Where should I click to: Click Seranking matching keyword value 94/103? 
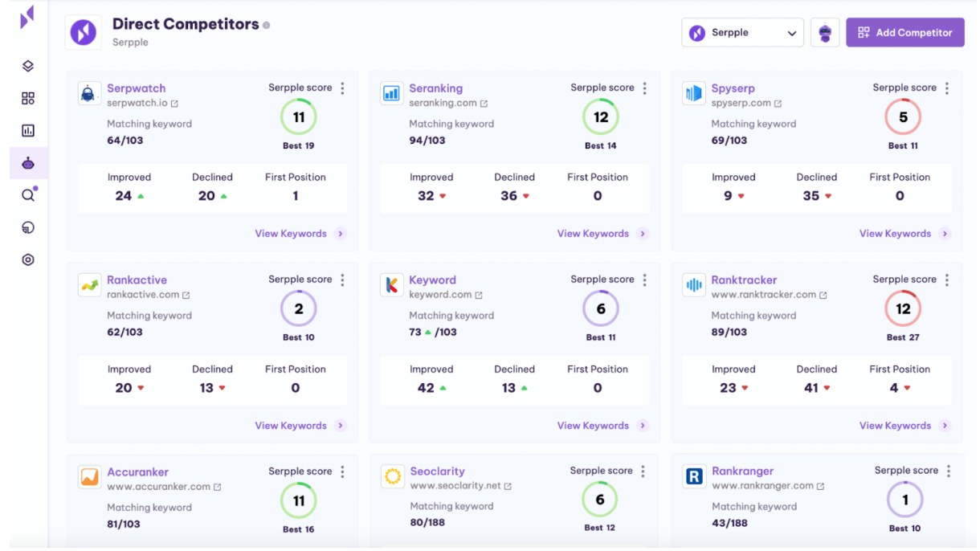[427, 141]
